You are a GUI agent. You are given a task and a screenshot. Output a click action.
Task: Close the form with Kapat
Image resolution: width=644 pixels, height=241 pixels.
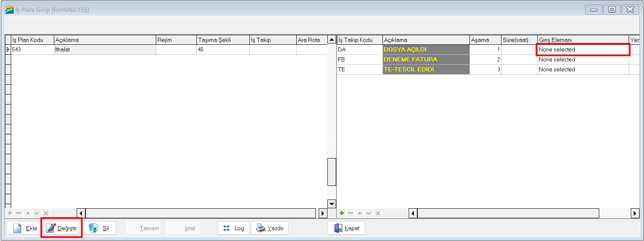346,228
